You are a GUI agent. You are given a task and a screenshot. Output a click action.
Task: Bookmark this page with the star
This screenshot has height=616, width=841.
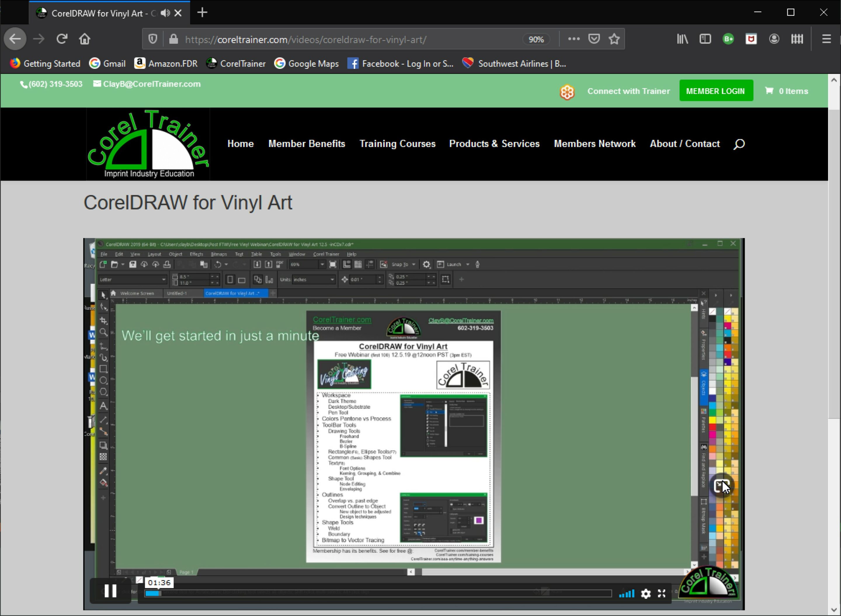coord(614,39)
